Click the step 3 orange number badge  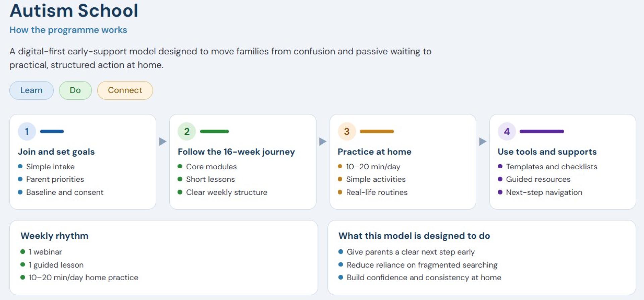(x=347, y=131)
